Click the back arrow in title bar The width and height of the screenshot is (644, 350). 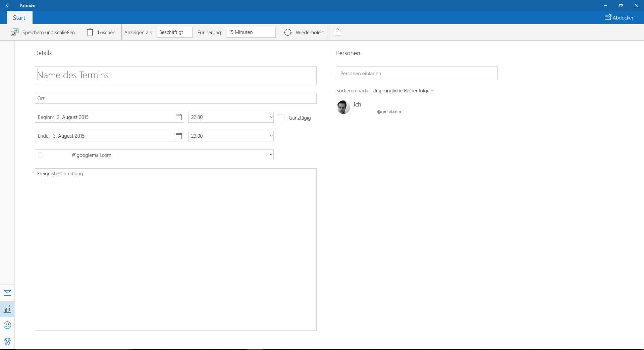pyautogui.click(x=8, y=5)
